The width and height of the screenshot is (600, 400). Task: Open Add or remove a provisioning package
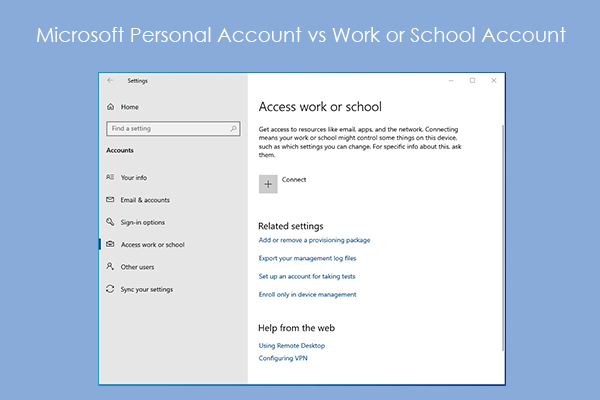coord(315,240)
